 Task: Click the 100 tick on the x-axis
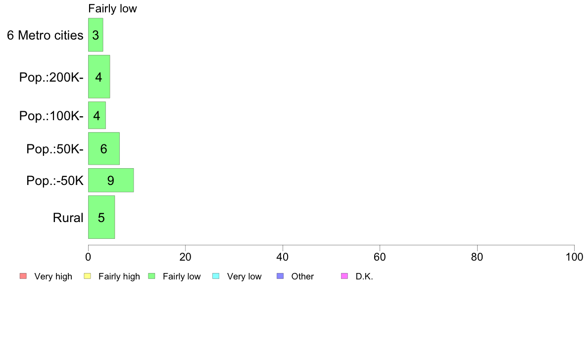(574, 257)
